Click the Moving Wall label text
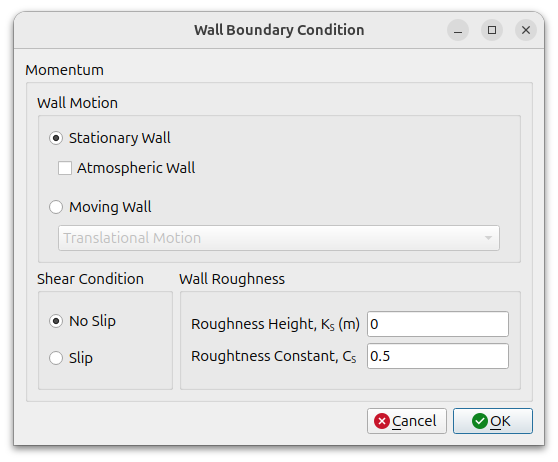This screenshot has height=462, width=558. pyautogui.click(x=110, y=207)
